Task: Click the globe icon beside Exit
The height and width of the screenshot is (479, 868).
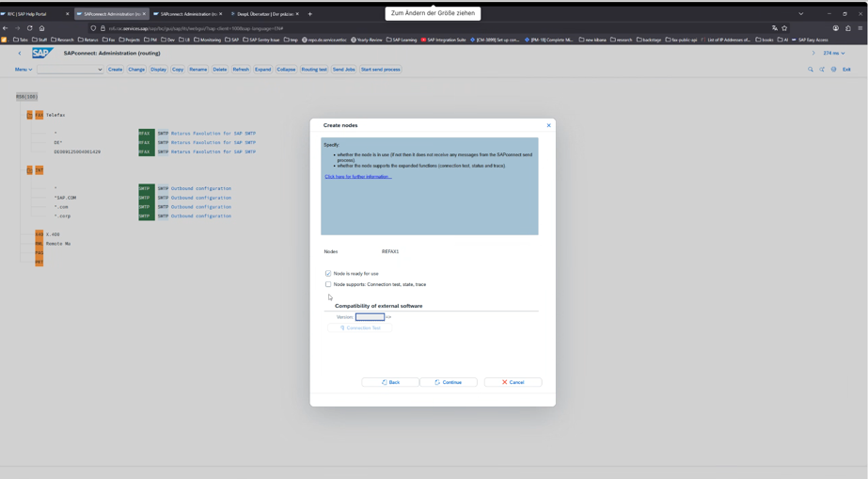Action: 834,70
